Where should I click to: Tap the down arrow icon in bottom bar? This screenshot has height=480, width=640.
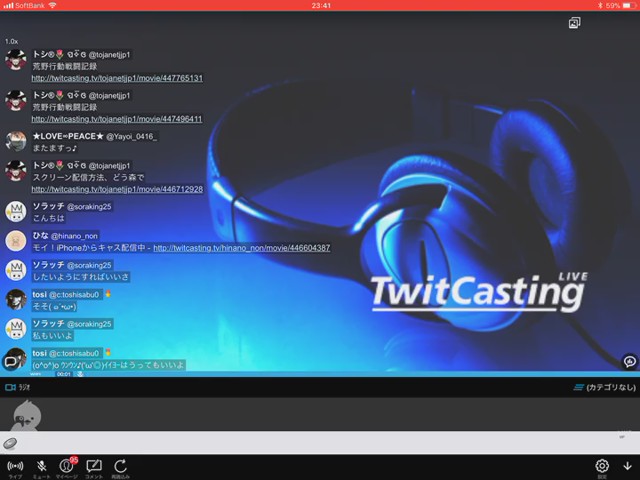627,466
